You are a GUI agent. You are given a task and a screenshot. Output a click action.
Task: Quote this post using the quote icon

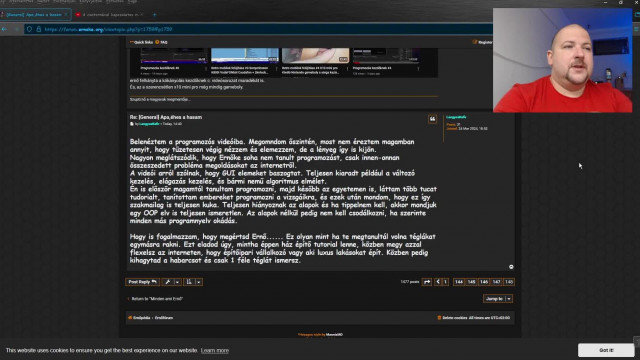[x=432, y=119]
